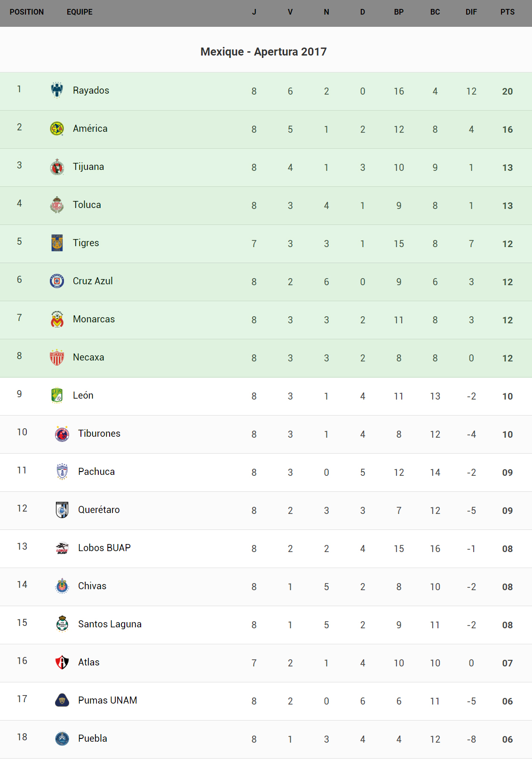Click the Lobos BUAP logo
The image size is (532, 761).
[62, 548]
